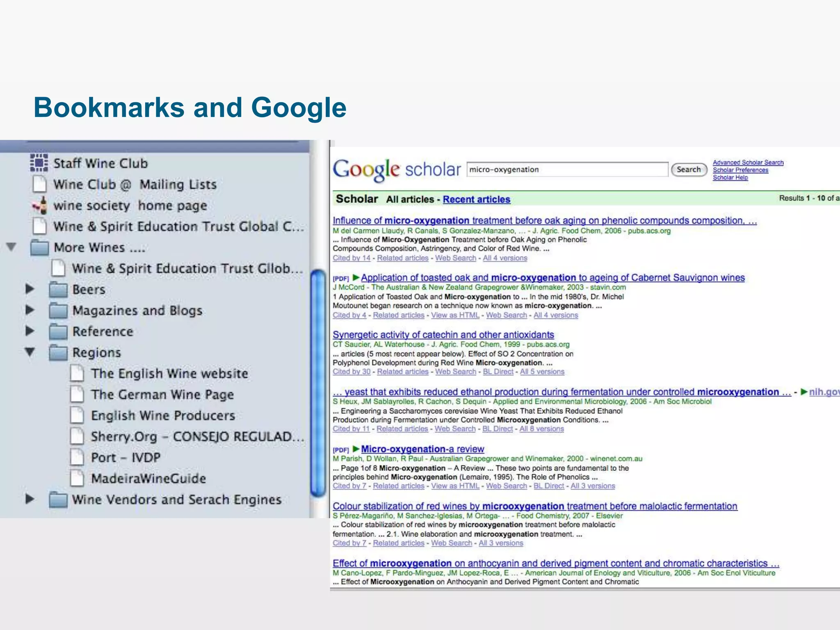Click Related articles under Colour stabilization result
The height and width of the screenshot is (630, 840).
point(399,543)
